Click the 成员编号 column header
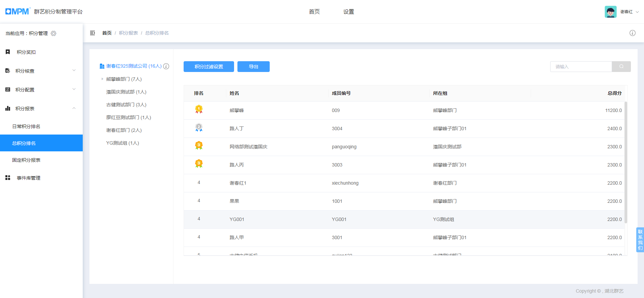The height and width of the screenshot is (298, 644). [x=341, y=93]
